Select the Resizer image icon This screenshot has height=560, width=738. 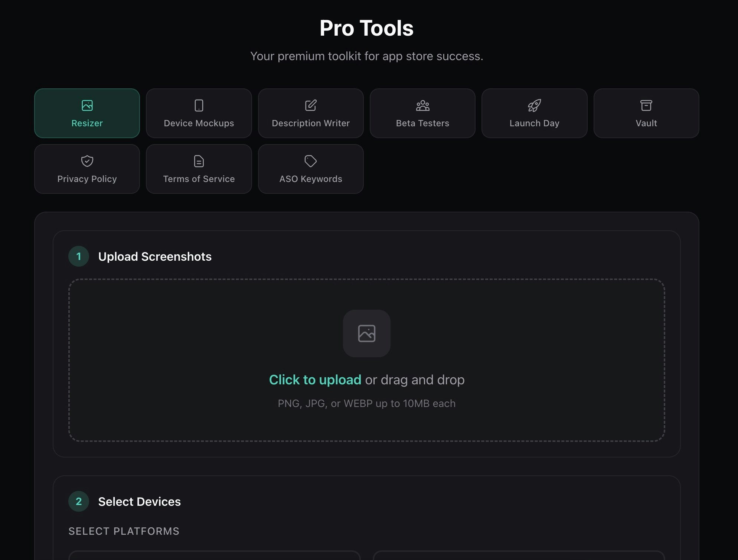click(x=87, y=105)
